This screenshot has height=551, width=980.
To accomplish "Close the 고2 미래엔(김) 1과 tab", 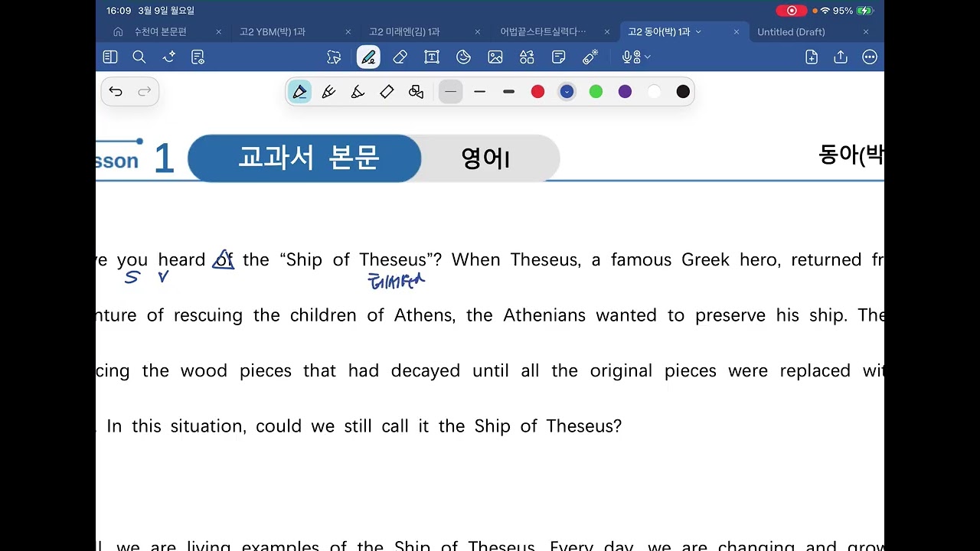I will tap(478, 32).
